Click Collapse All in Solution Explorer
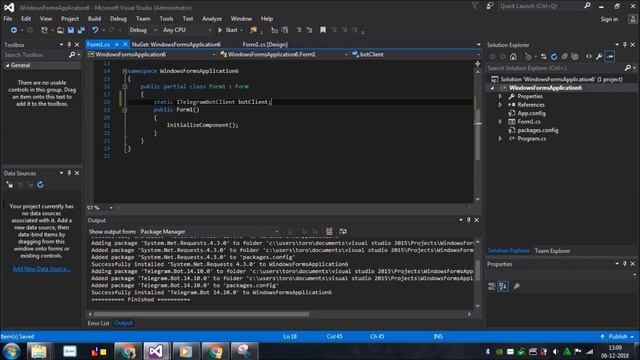 [x=564, y=57]
